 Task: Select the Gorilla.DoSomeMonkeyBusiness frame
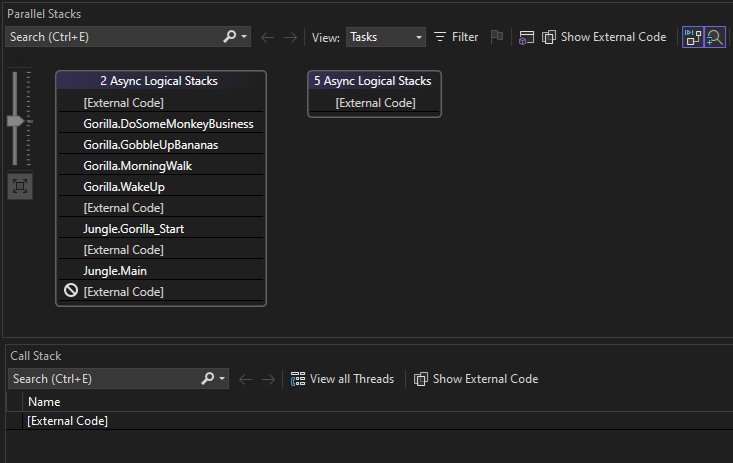[x=168, y=124]
